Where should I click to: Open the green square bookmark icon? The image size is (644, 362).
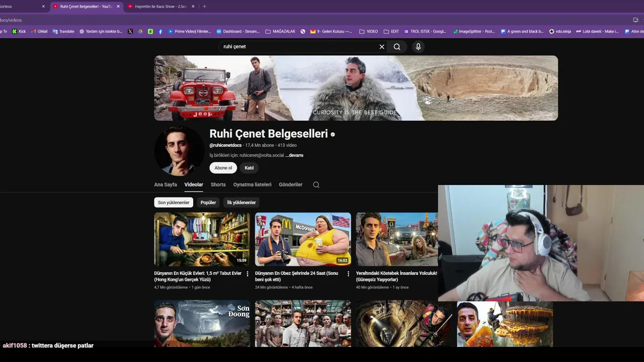point(150,31)
